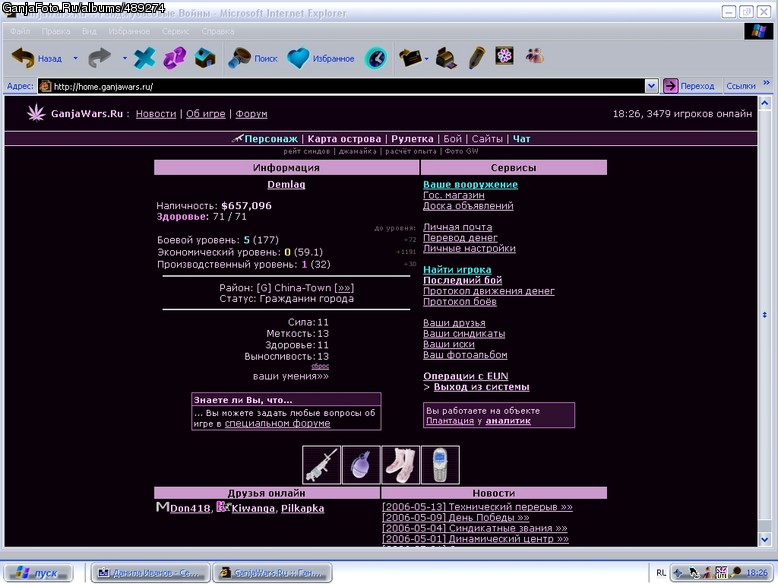Image resolution: width=778 pixels, height=584 pixels.
Task: Click the Print toolbar icon
Action: 446,58
